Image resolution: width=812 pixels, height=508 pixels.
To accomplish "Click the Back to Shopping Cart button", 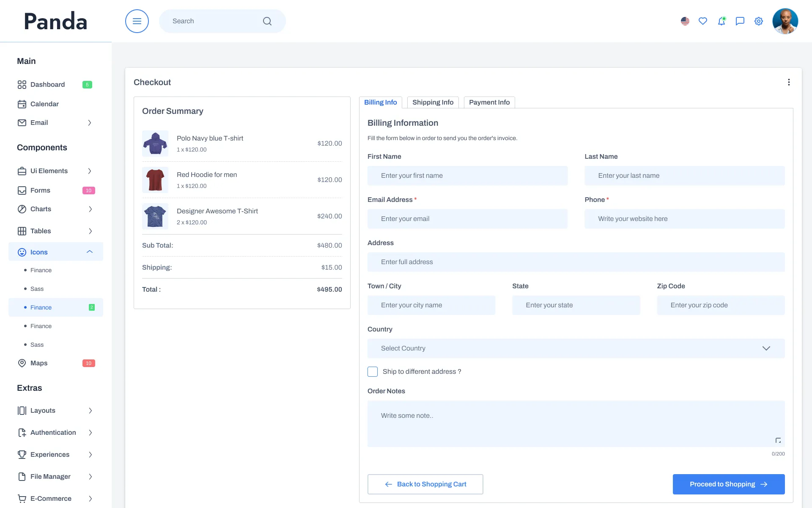I will [x=425, y=484].
